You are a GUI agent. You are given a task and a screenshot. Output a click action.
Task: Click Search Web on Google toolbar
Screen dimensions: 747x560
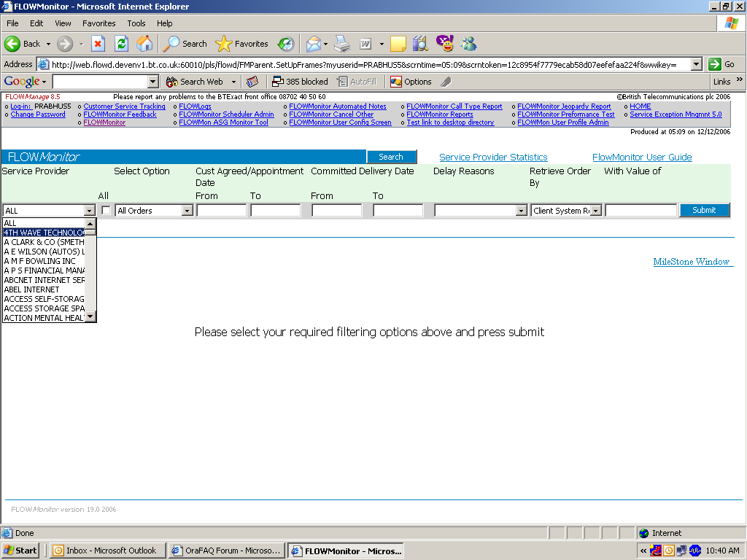(x=194, y=82)
